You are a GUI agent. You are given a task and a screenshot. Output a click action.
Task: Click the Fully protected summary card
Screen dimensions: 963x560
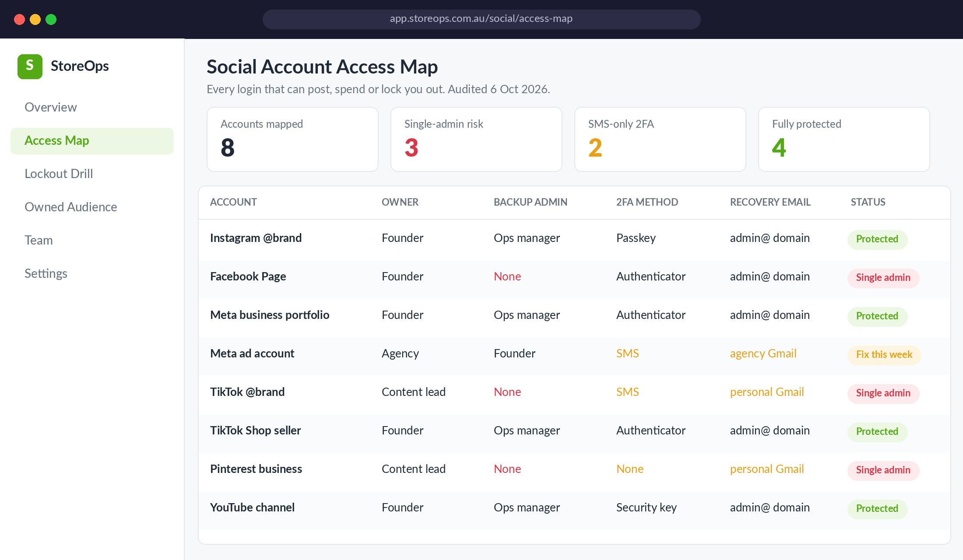click(844, 139)
